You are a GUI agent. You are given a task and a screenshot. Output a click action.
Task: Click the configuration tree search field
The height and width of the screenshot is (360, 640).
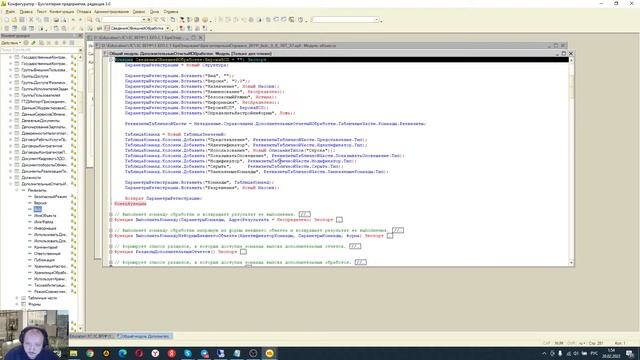point(39,49)
